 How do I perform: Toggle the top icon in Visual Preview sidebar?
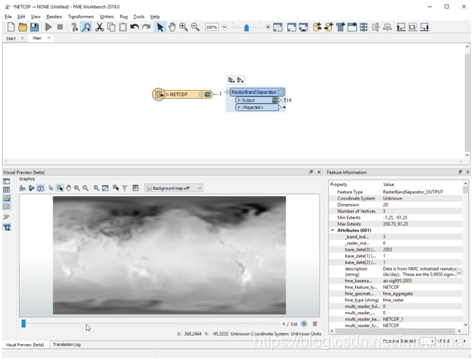pos(7,181)
